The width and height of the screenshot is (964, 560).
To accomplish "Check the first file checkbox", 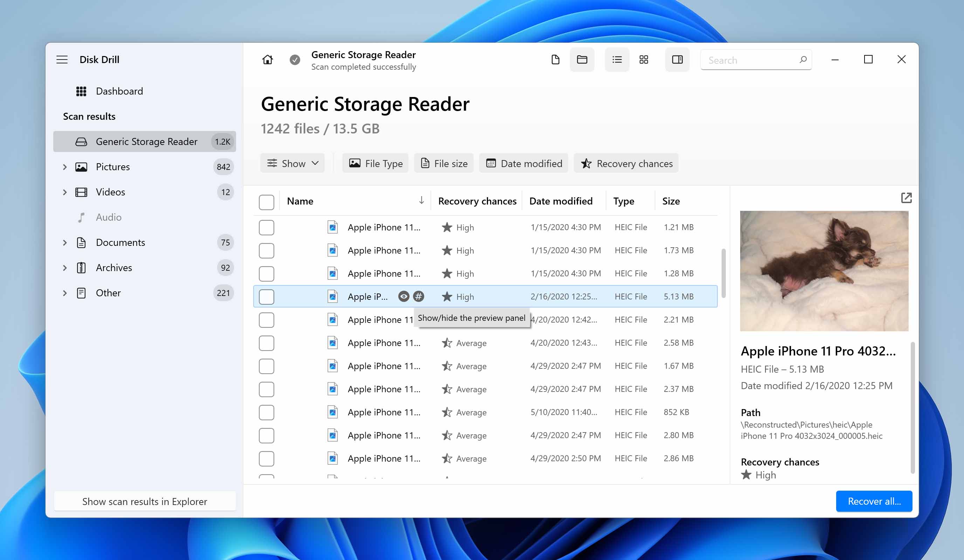I will click(266, 227).
